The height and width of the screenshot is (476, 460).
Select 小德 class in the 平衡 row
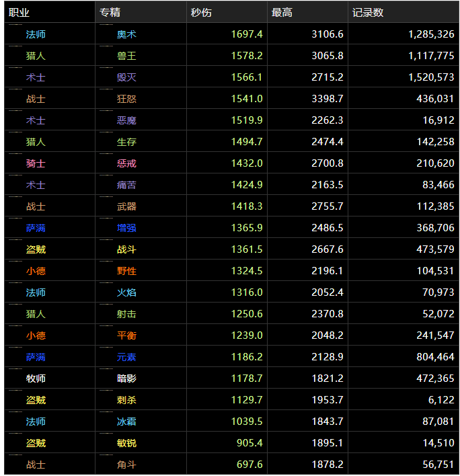point(36,335)
